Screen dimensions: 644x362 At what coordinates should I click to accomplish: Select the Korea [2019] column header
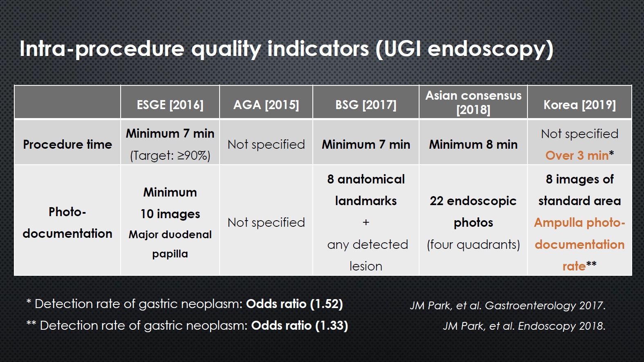pos(579,105)
